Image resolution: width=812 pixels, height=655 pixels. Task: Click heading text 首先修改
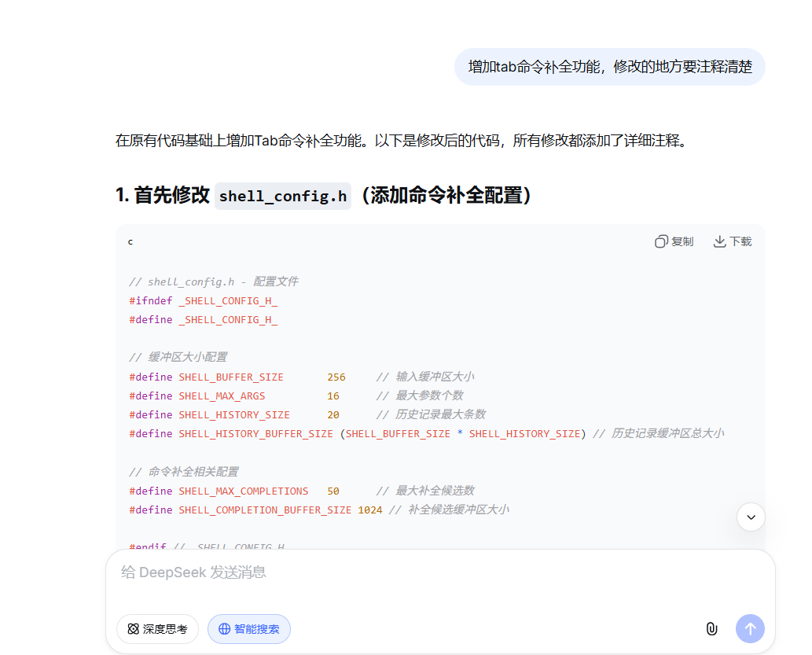(x=171, y=196)
